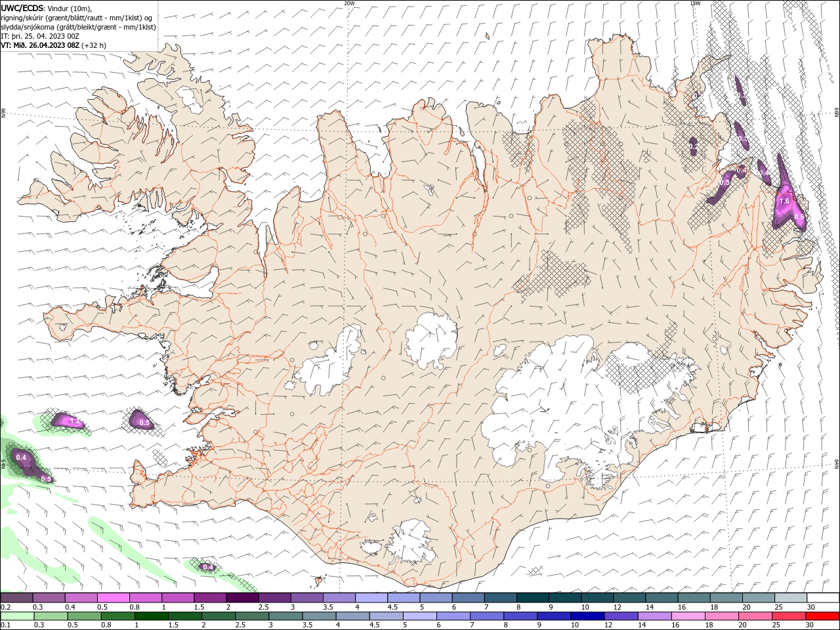Click the 1.6 precipitation value on east coast

[784, 201]
